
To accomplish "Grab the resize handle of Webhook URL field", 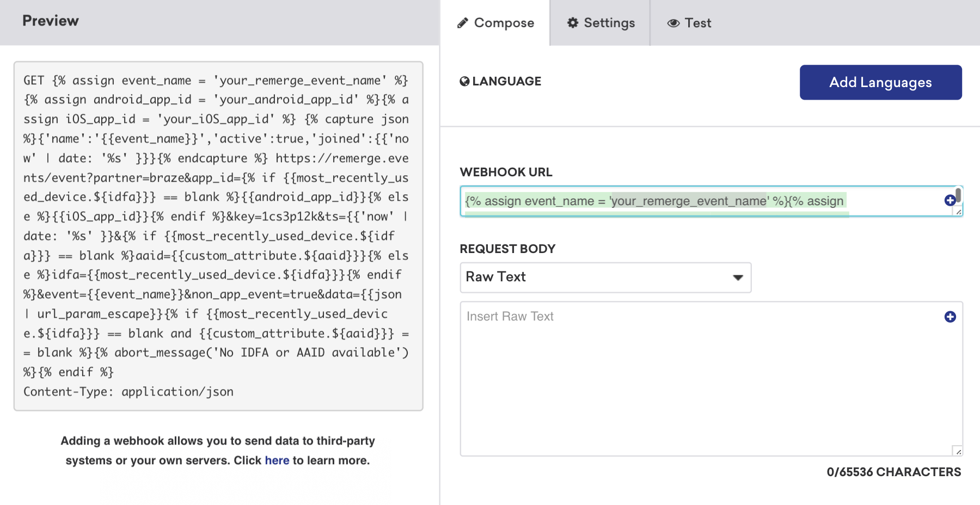I will click(958, 212).
